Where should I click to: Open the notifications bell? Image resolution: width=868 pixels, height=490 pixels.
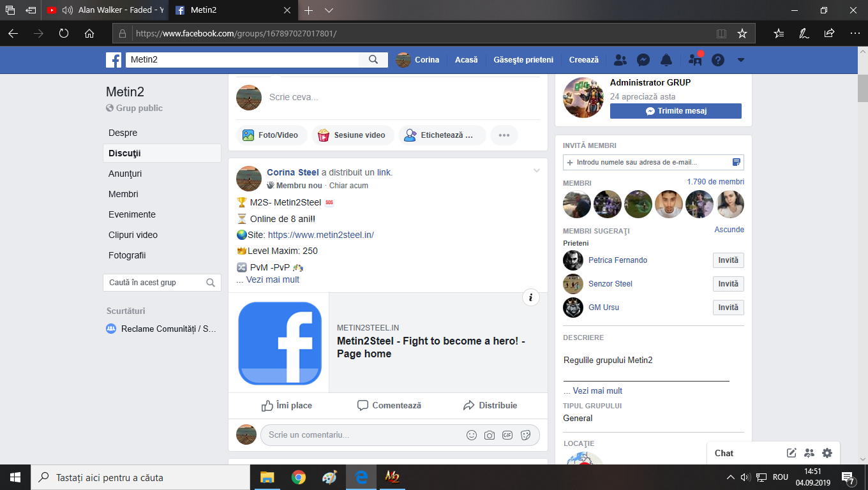[x=666, y=60]
